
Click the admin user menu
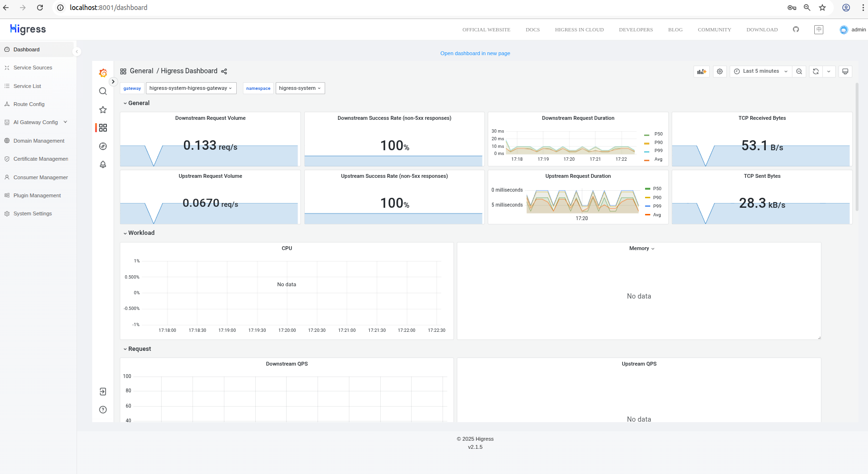click(853, 29)
